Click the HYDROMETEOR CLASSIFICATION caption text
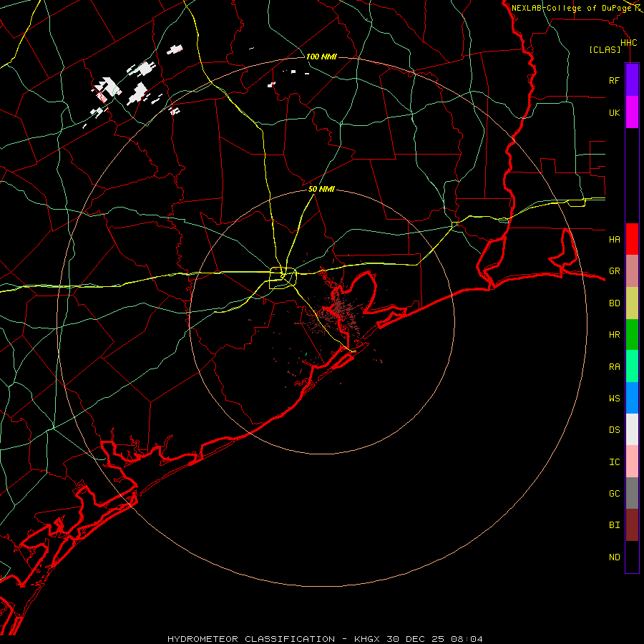 251,639
